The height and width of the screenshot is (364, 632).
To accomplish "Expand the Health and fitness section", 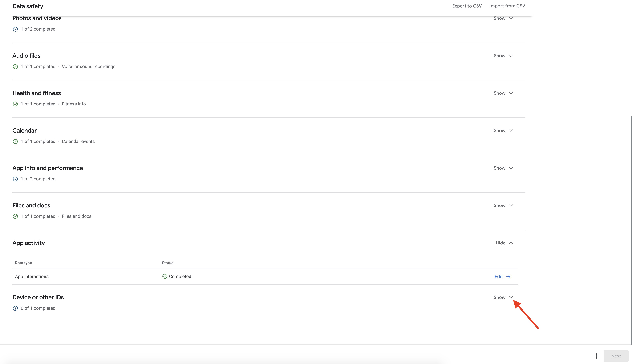I will coord(503,93).
